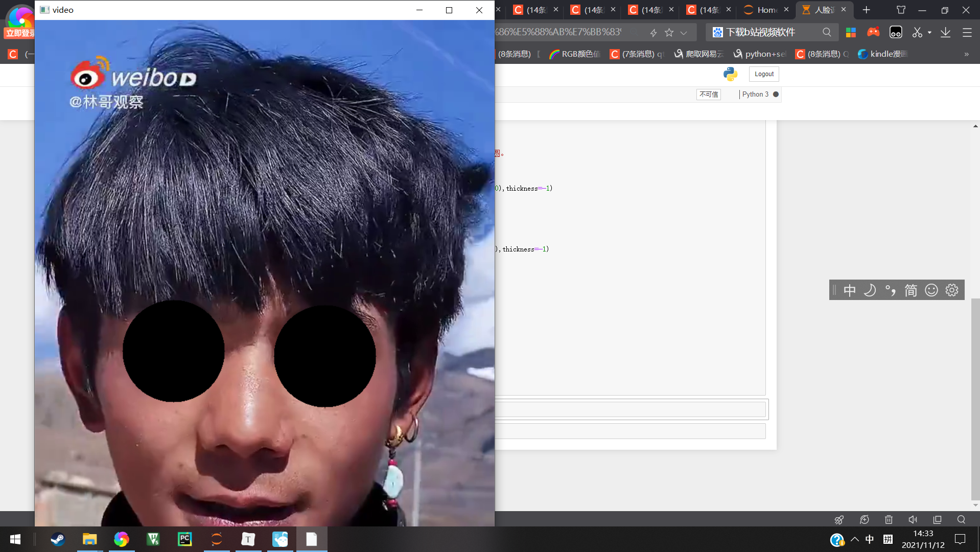Toggle simplified Chinese 简 in IME bar
The width and height of the screenshot is (980, 552).
(911, 290)
